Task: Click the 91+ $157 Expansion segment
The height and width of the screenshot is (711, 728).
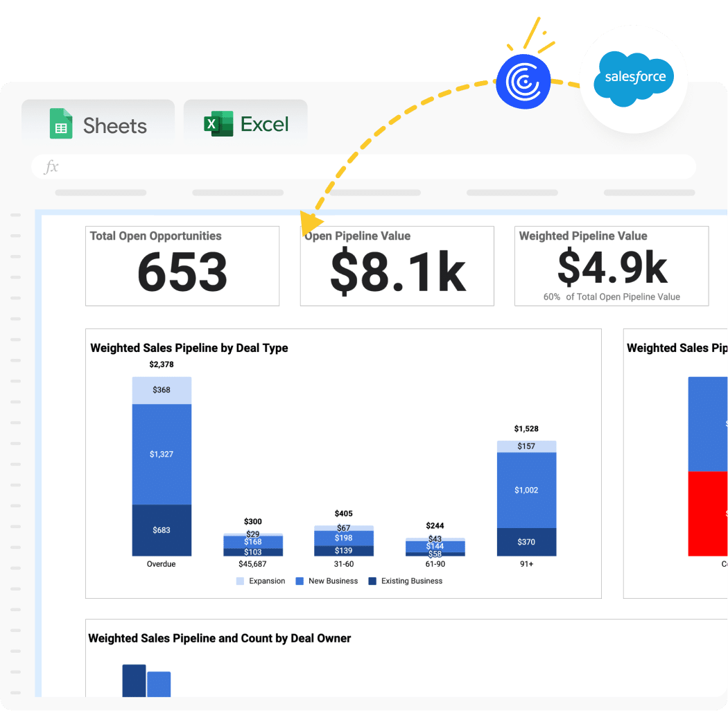Action: [x=526, y=446]
